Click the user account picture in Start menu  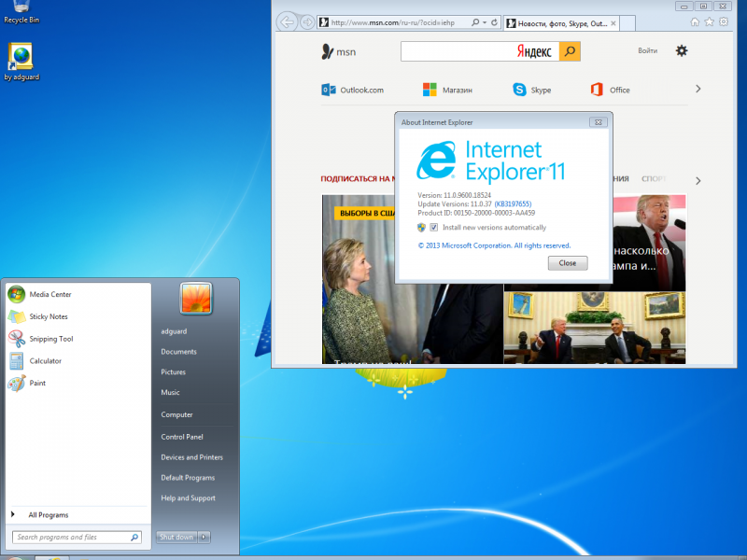pyautogui.click(x=195, y=299)
